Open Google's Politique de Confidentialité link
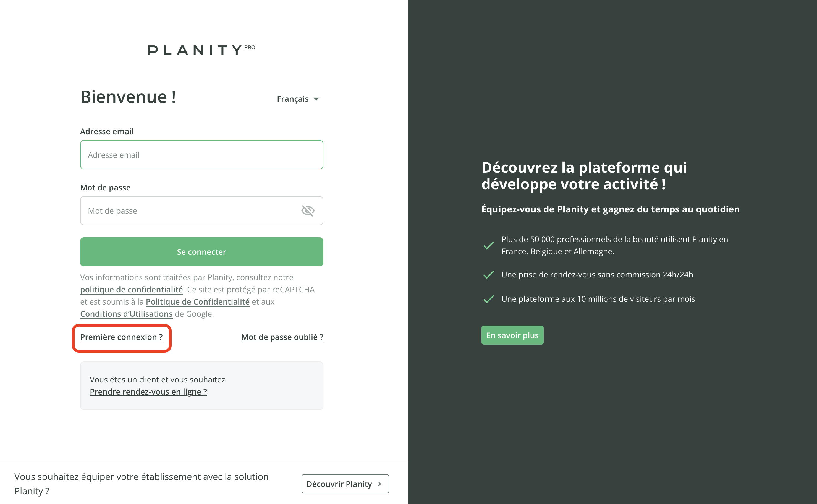Screen dimensions: 817x504 point(197,302)
